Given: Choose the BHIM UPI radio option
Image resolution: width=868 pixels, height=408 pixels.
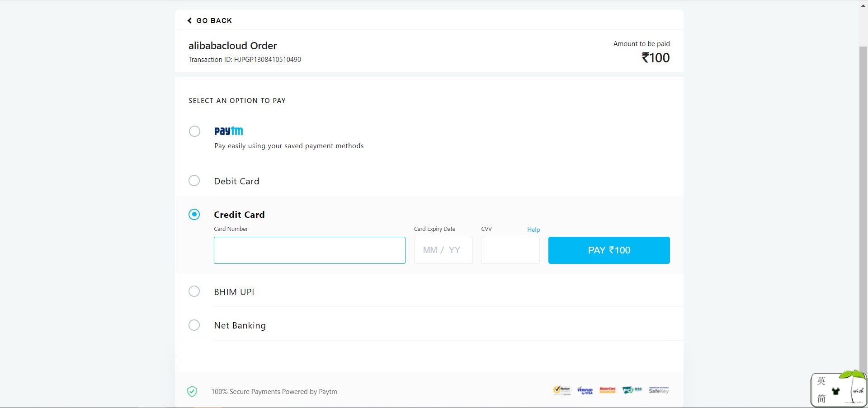Looking at the screenshot, I should point(194,291).
